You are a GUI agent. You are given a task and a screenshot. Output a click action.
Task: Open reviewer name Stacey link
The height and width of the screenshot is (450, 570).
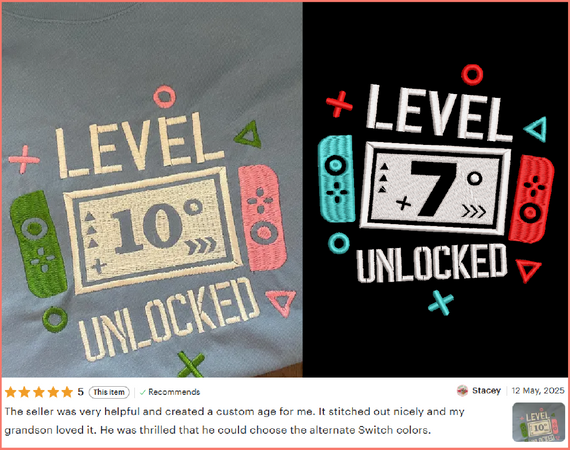[x=486, y=391]
